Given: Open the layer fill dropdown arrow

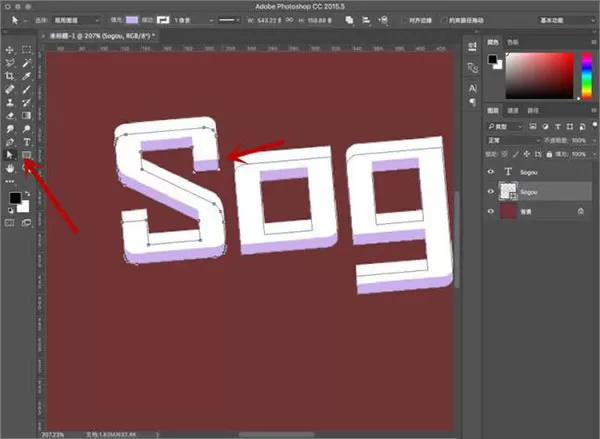Looking at the screenshot, I should point(594,154).
